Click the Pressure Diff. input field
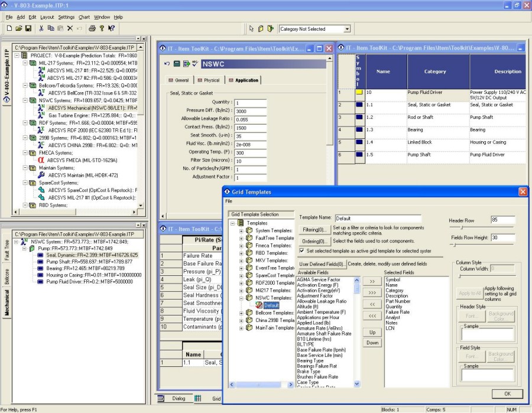This screenshot has width=532, height=413. (251, 111)
